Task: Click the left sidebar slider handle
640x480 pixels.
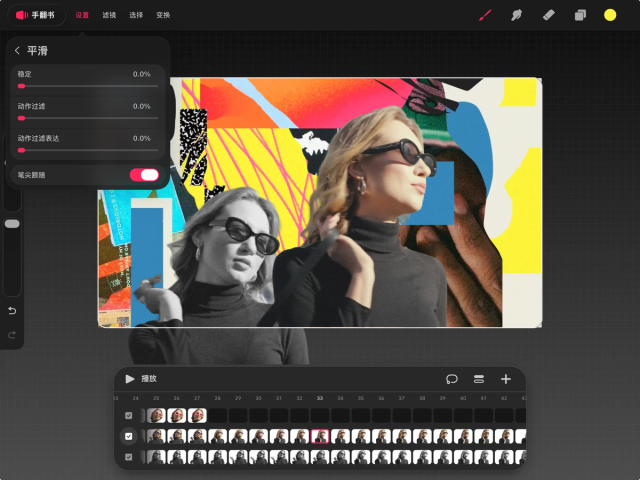Action: click(x=12, y=224)
